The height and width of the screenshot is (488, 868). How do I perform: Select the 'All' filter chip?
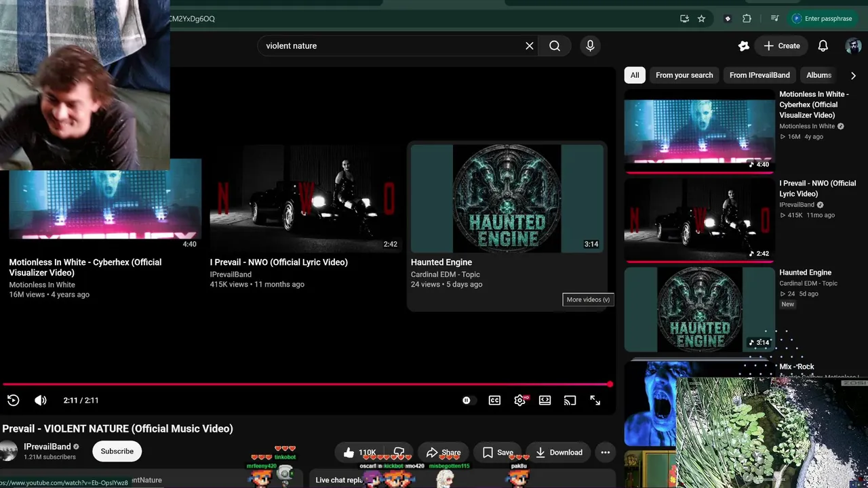(x=635, y=75)
